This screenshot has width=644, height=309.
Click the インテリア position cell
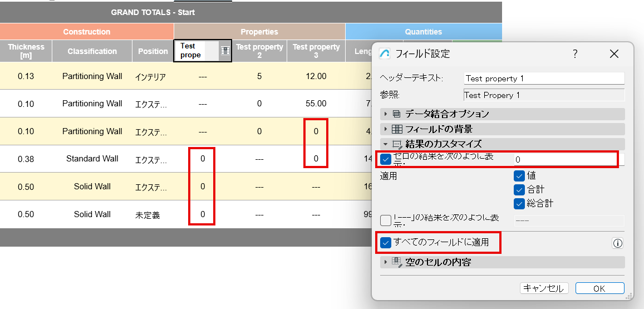(x=153, y=76)
